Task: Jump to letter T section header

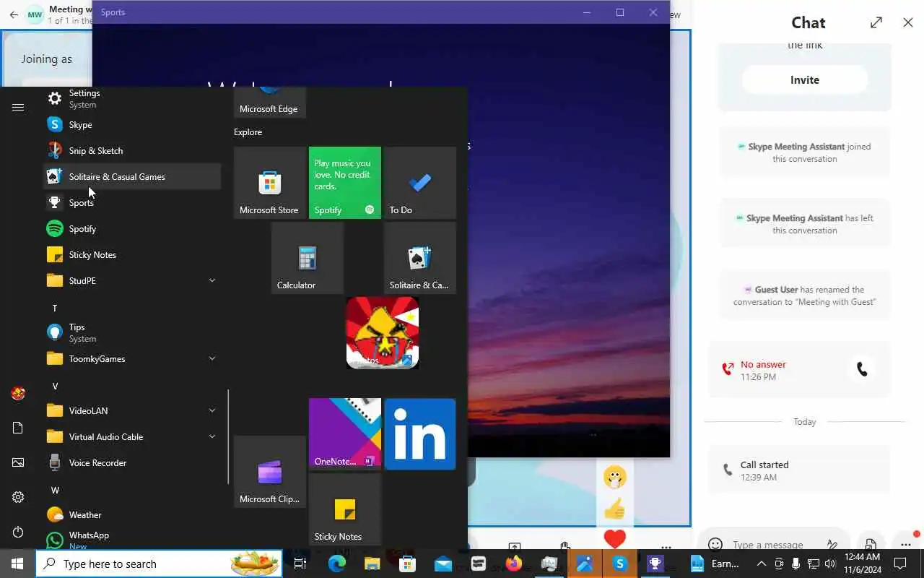Action: [x=55, y=308]
